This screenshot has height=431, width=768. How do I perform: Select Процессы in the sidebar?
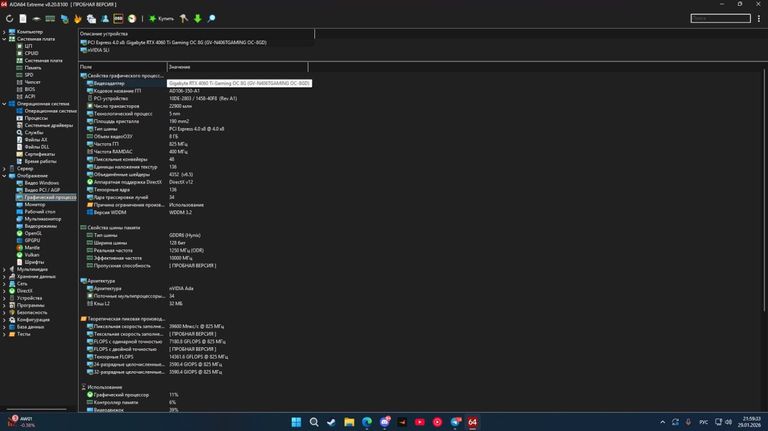[x=36, y=118]
